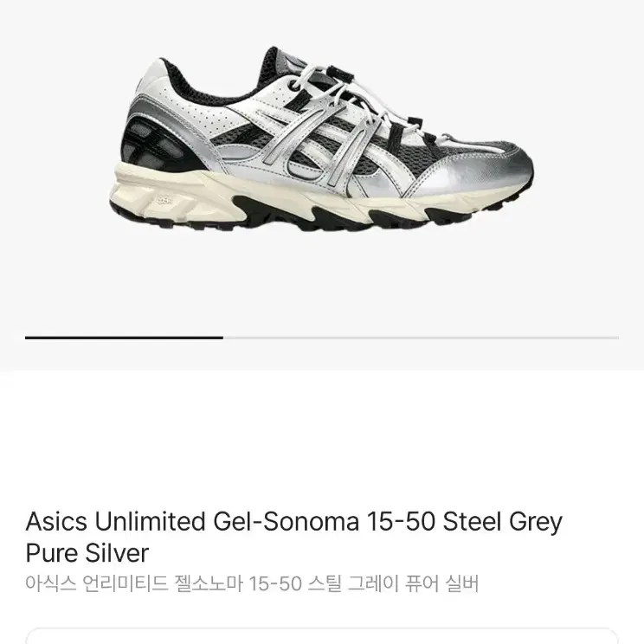
Task: Open the rounded option box at bottom
Action: 322,636
